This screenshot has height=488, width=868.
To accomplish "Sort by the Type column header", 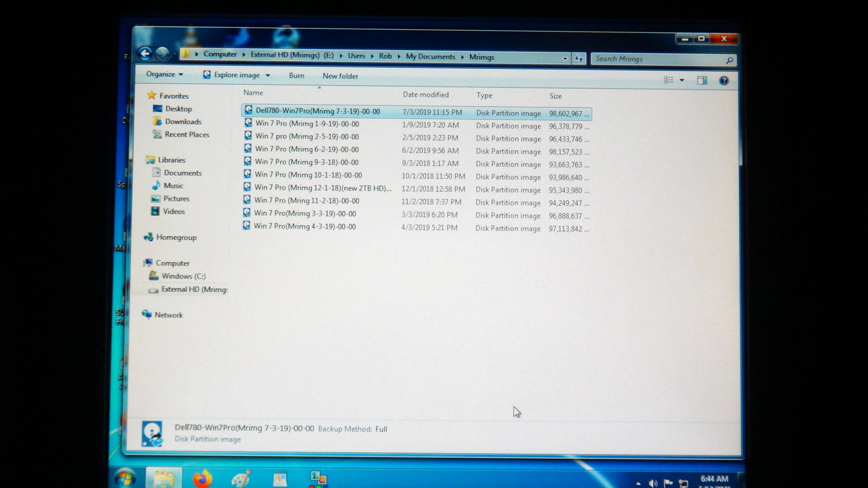I will (484, 95).
